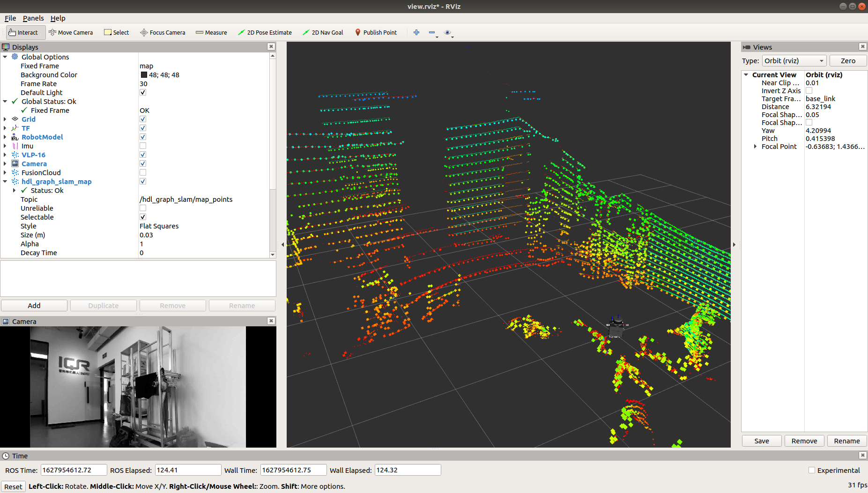Click the Imu display icon
Image resolution: width=868 pixels, height=493 pixels.
tap(15, 146)
